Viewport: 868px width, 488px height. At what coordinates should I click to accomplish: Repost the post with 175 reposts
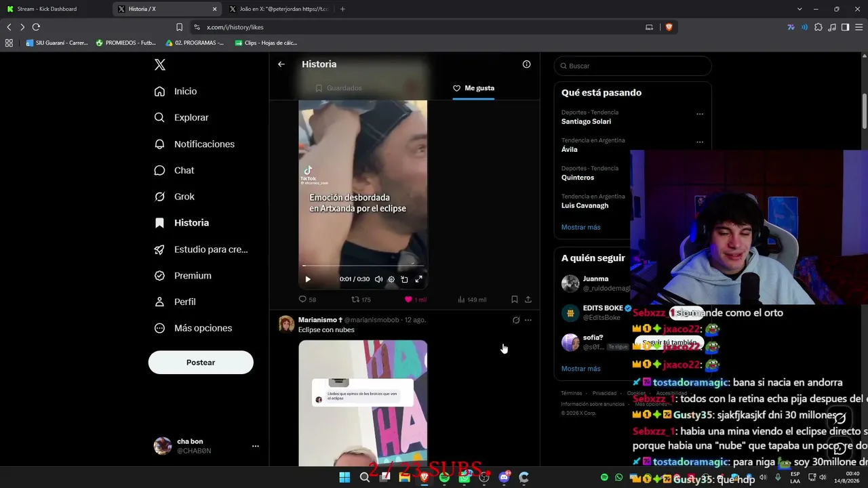(361, 300)
